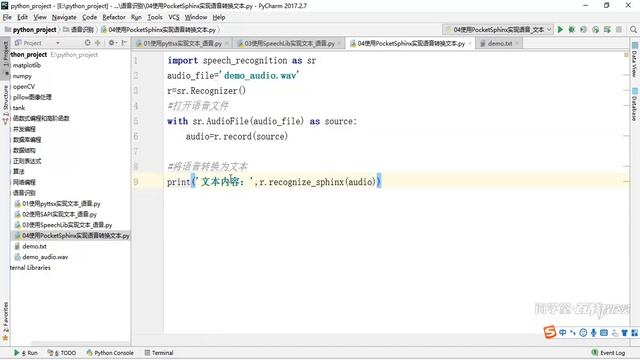Click sr.AudioFile in the with statement
The height and width of the screenshot is (360, 640).
220,121
